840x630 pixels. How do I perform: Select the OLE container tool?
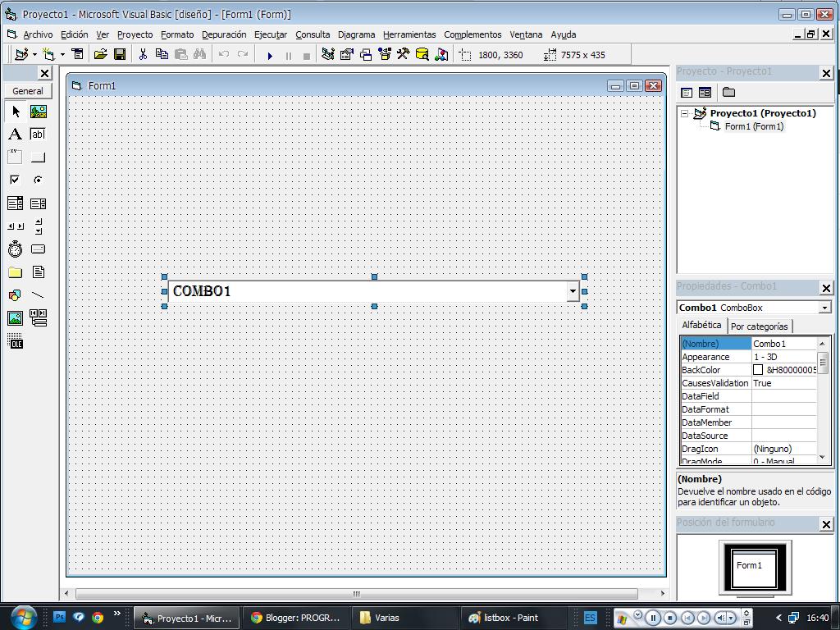16,341
